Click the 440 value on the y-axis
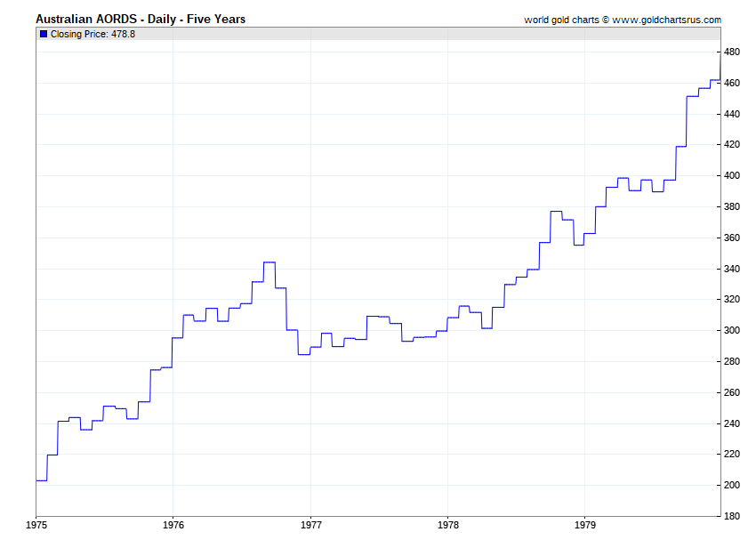Screen dimensions: 756x548 pos(732,114)
